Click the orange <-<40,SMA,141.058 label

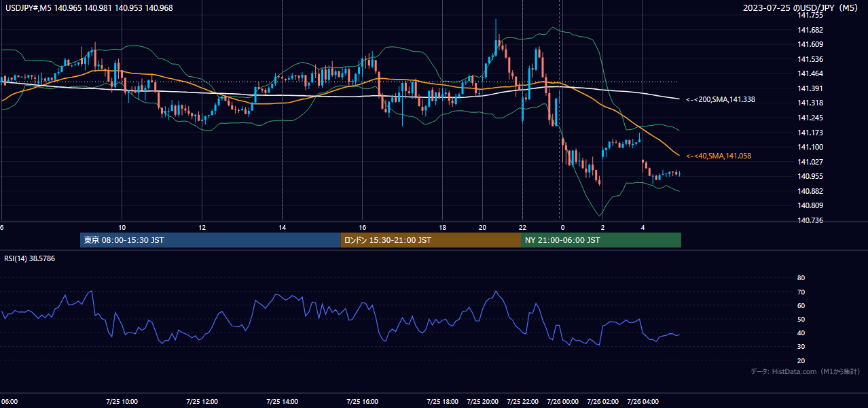(718, 156)
